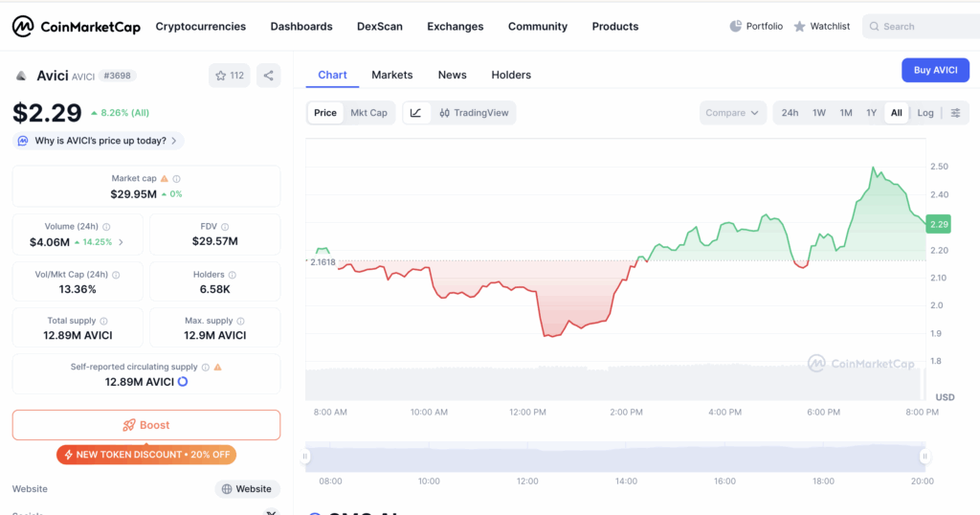Open the Exchanges menu

[x=455, y=27]
